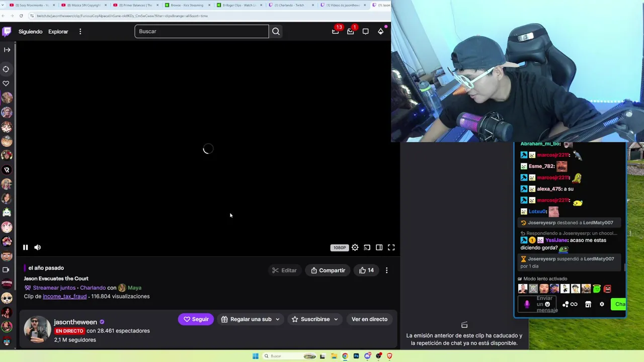
Task: Open Photoshop from the taskbar
Action: pos(356,356)
